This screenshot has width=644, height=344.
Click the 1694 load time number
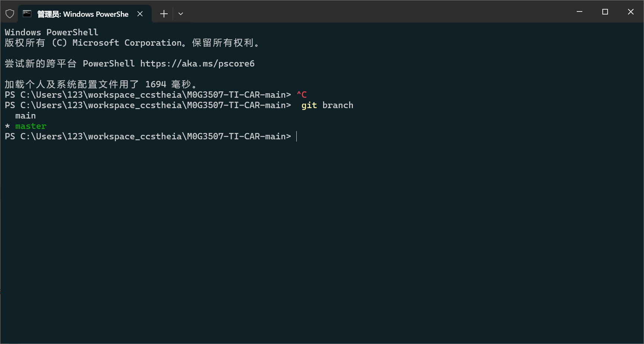[155, 85]
